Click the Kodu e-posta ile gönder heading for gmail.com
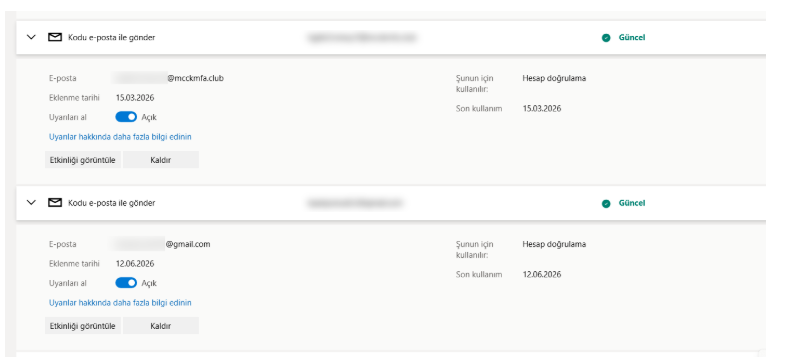The image size is (792, 360). pos(112,203)
